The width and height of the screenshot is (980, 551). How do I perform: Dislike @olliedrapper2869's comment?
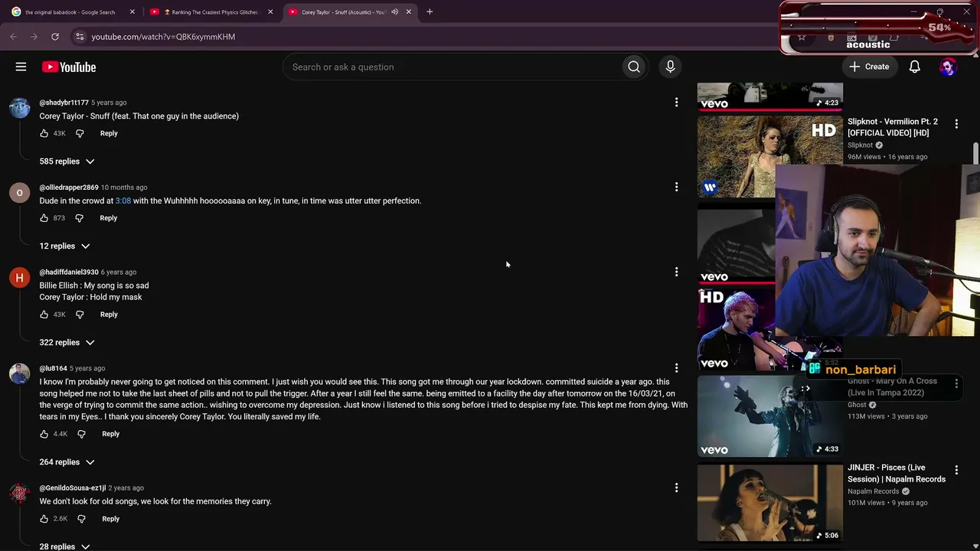click(79, 218)
